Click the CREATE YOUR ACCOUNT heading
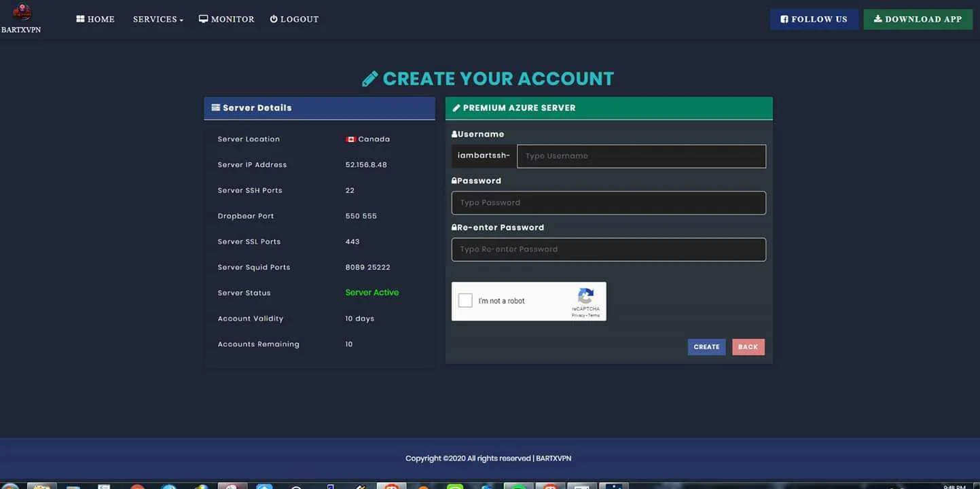 (498, 79)
